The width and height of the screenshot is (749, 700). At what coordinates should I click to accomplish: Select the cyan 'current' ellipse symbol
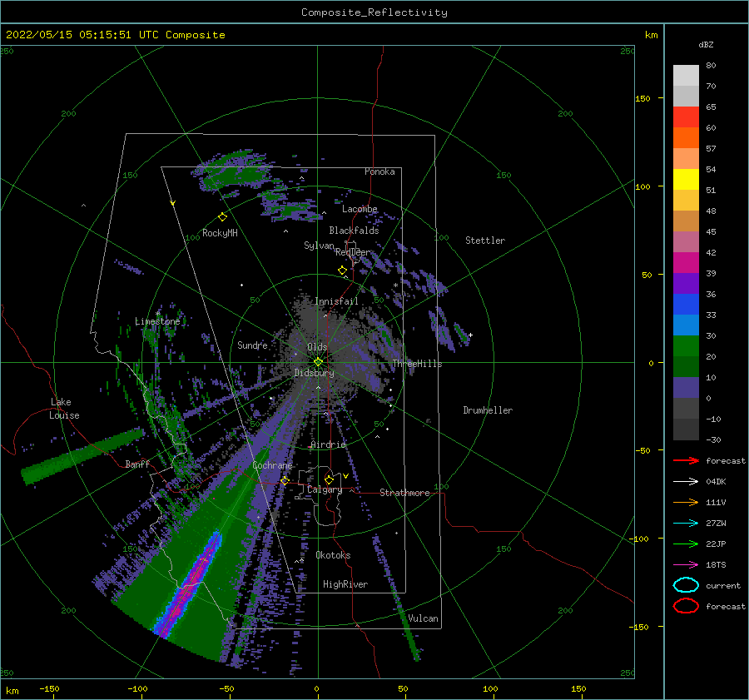[686, 585]
